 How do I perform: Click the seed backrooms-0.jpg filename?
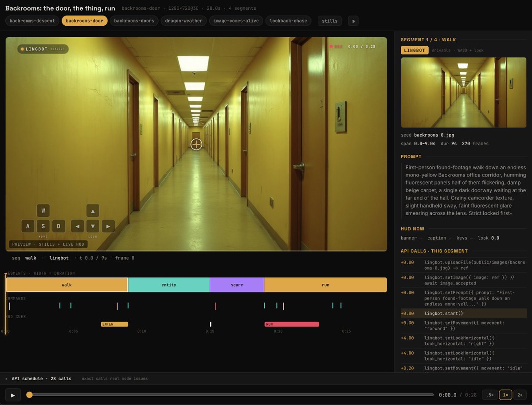[434, 135]
